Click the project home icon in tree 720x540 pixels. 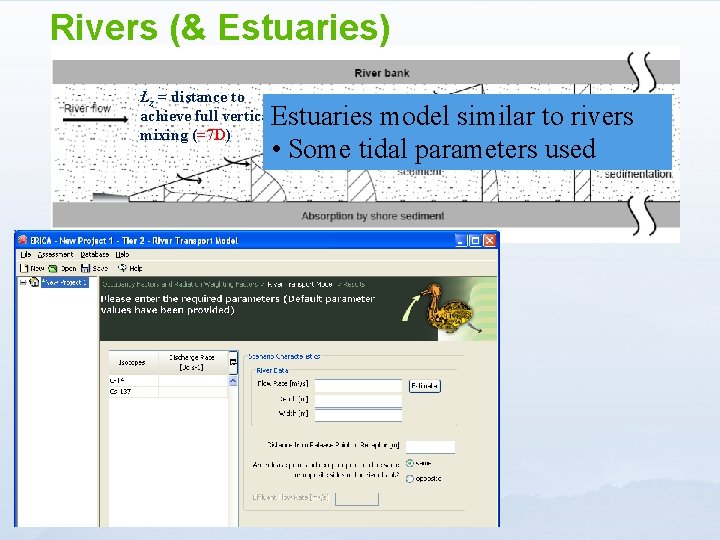point(34,282)
